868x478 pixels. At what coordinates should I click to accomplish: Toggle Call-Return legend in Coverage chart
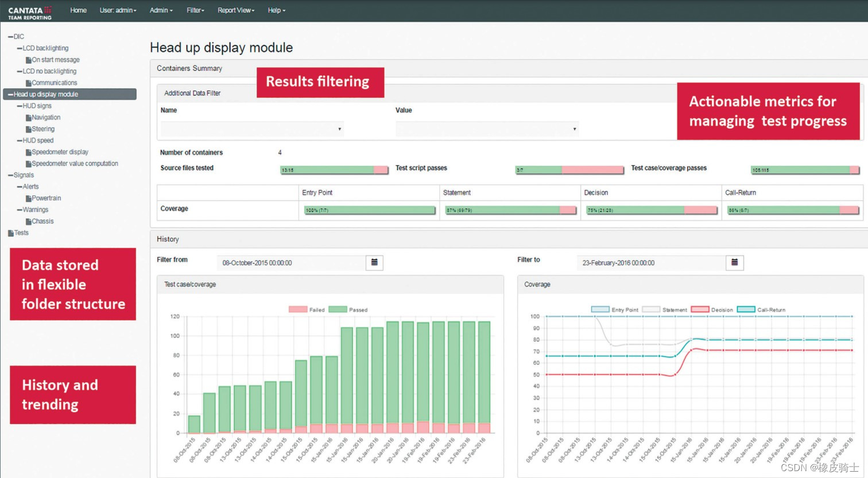click(x=746, y=309)
